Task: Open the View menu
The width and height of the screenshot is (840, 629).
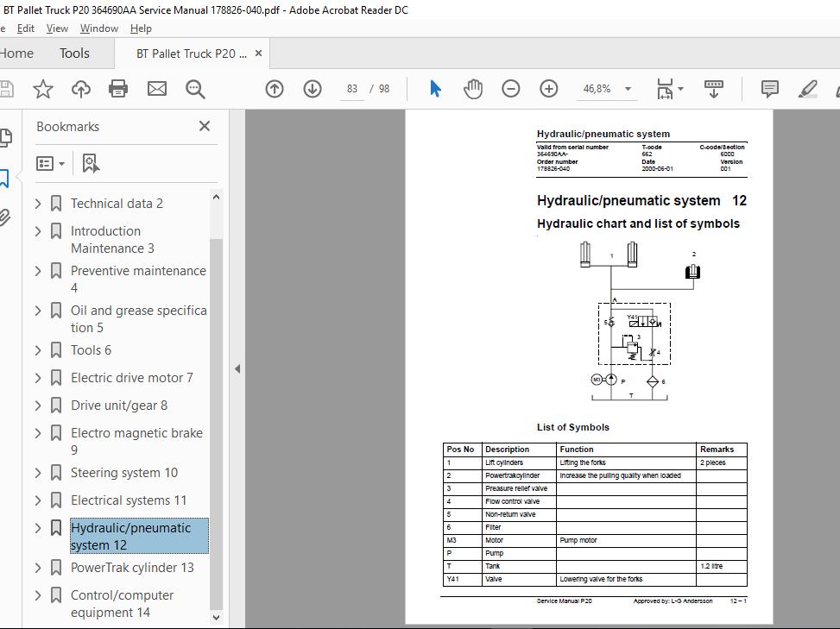Action: click(57, 28)
